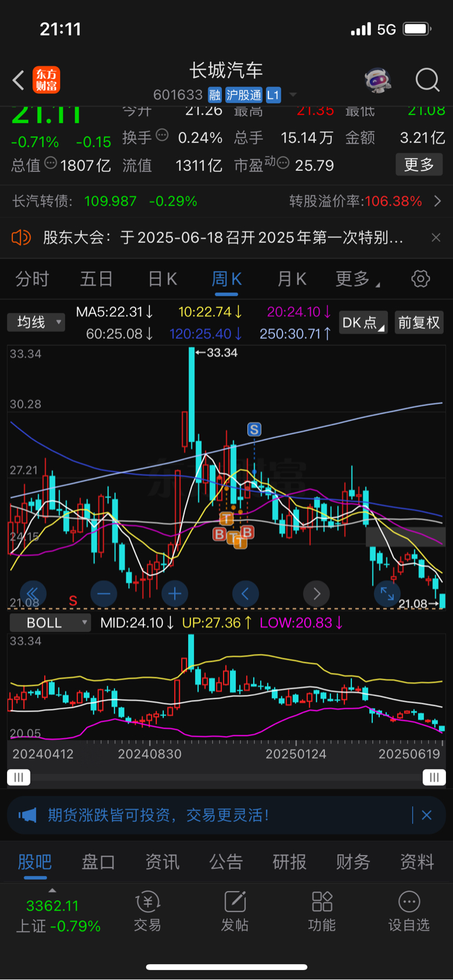This screenshot has height=980, width=453.
Task: Switch to 分时 chart tab
Action: tap(32, 279)
